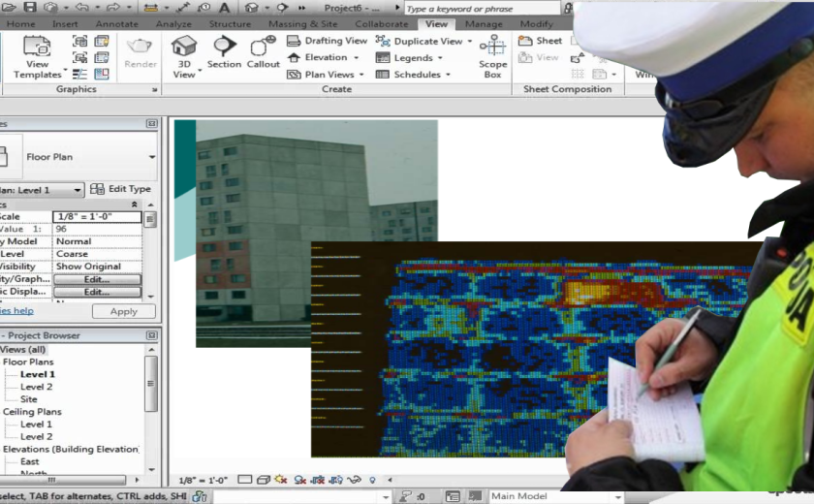This screenshot has height=504, width=814.
Task: Open the Collaborate ribbon tab
Action: pyautogui.click(x=381, y=23)
